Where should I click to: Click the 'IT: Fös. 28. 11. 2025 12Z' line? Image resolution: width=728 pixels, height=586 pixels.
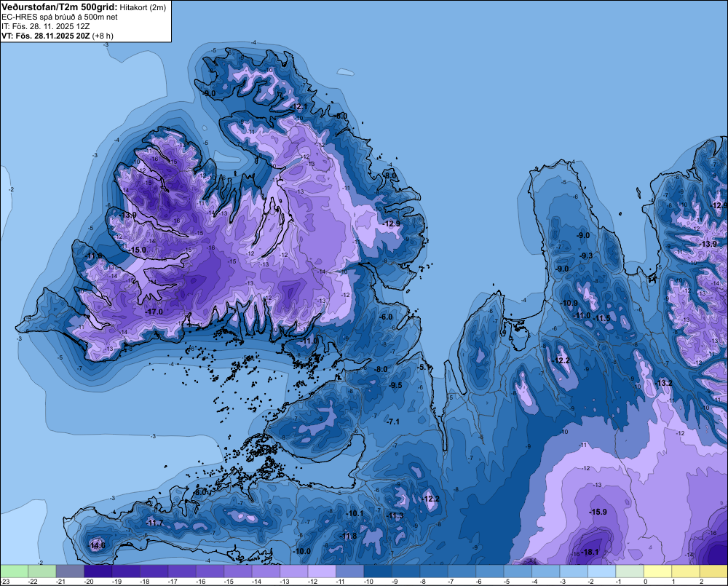(x=45, y=26)
